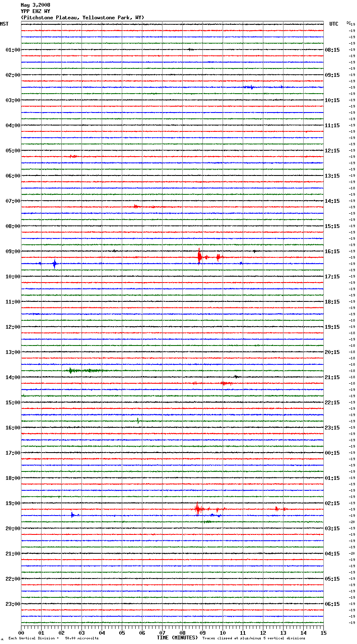Select the 'YPP EHZ WY' station code

pyautogui.click(x=35, y=11)
